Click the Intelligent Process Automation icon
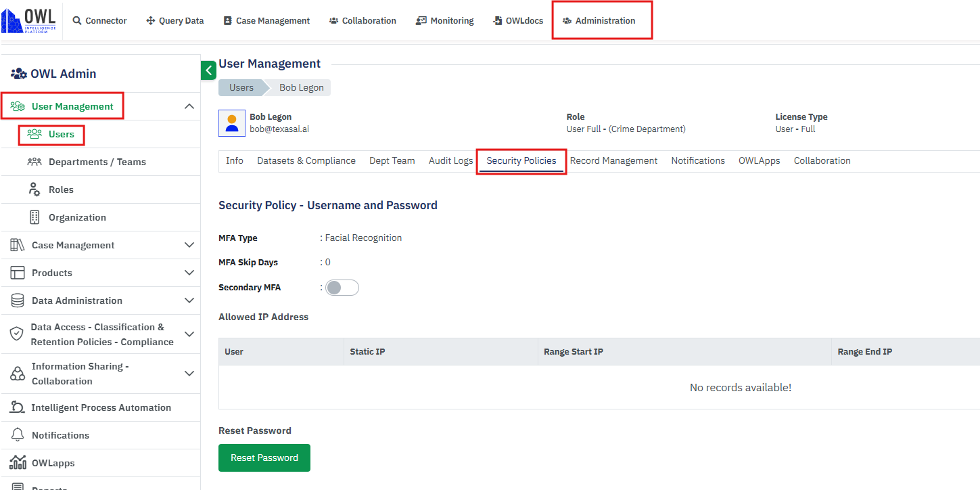The width and height of the screenshot is (980, 490). click(18, 407)
